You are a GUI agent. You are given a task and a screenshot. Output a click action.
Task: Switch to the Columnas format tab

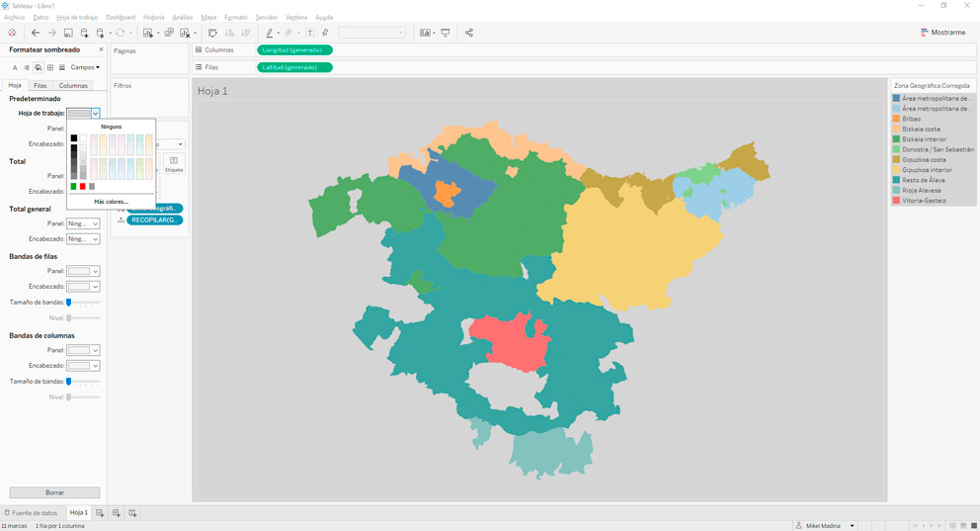coord(73,86)
